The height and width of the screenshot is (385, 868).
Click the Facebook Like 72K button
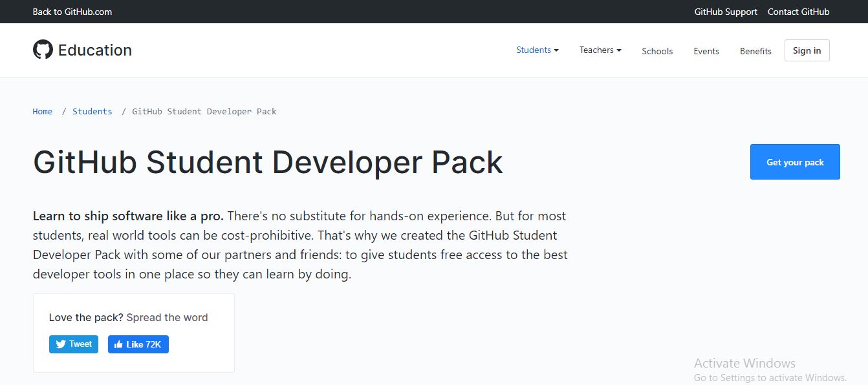(138, 344)
